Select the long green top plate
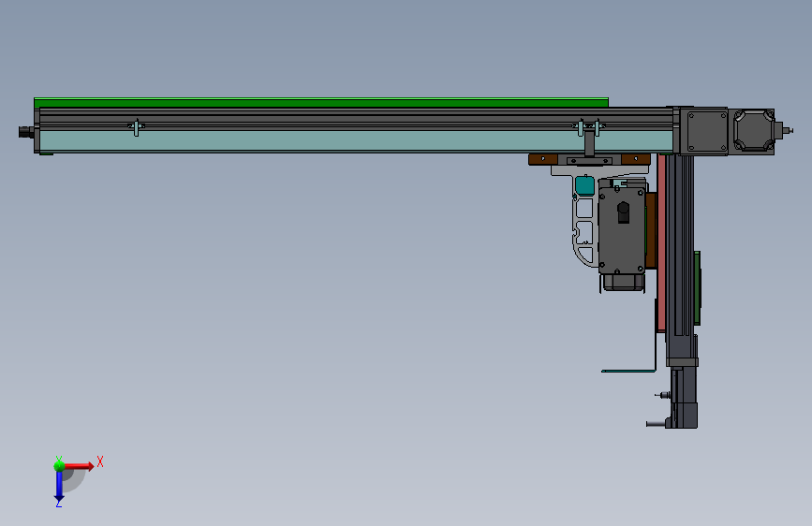This screenshot has width=812, height=526. coord(321,103)
